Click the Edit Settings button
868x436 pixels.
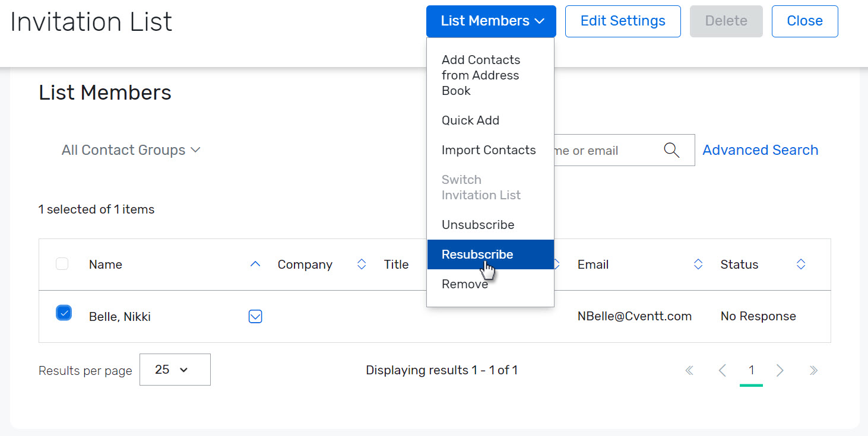623,21
